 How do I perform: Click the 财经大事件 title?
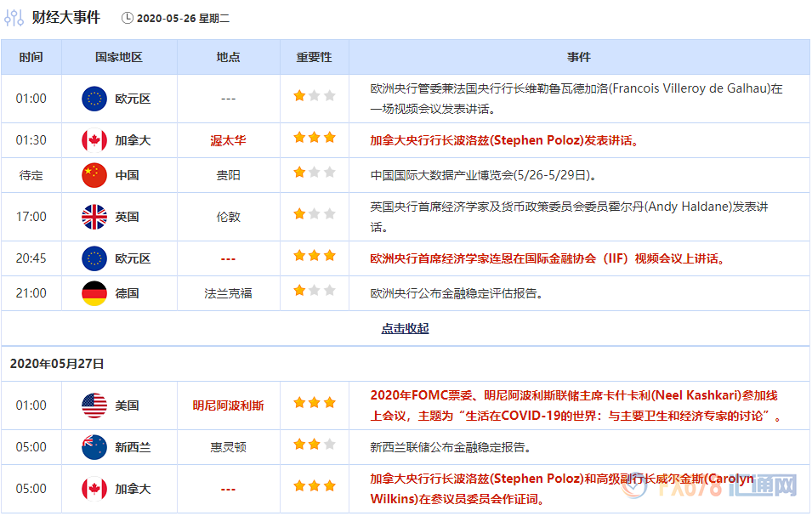click(65, 17)
